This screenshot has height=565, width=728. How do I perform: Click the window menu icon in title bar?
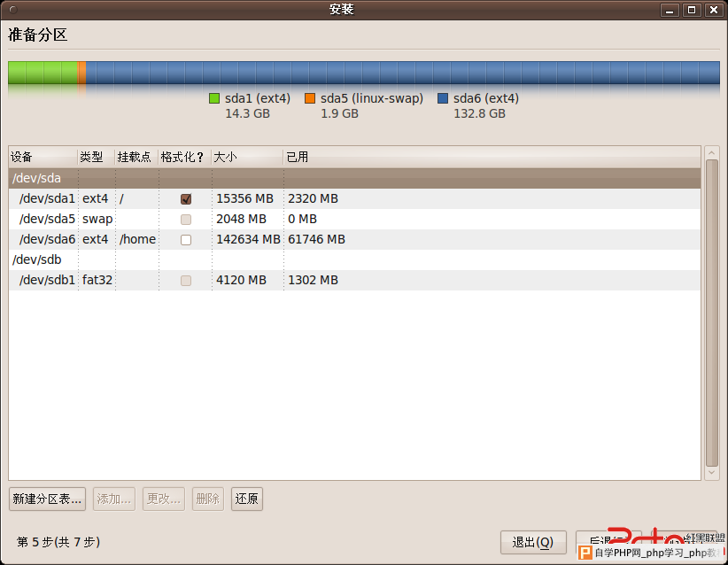point(13,10)
